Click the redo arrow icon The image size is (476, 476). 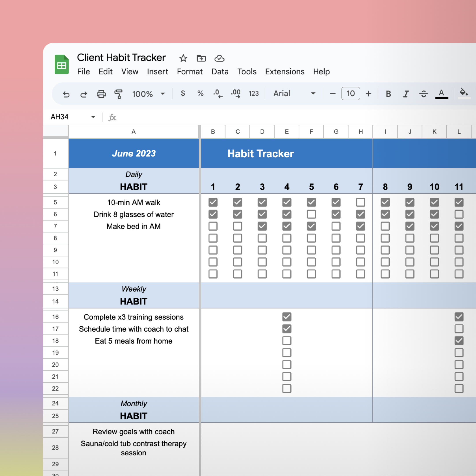[84, 94]
